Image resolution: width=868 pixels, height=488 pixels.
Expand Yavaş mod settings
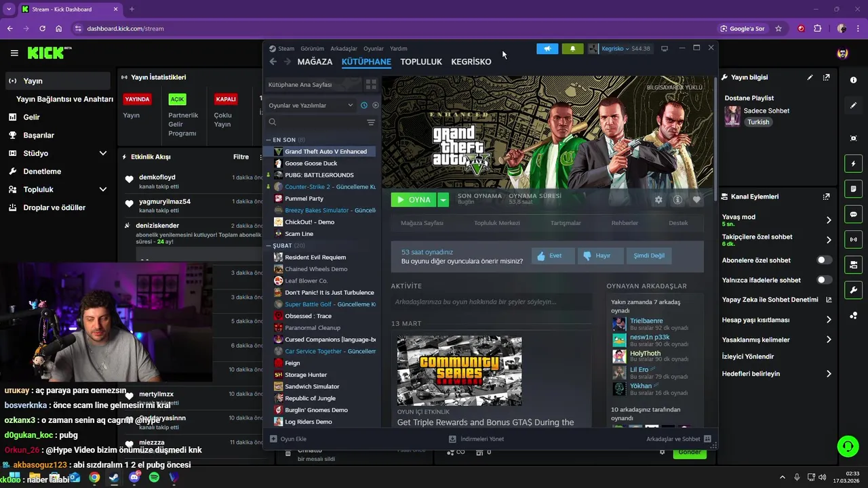tap(829, 220)
